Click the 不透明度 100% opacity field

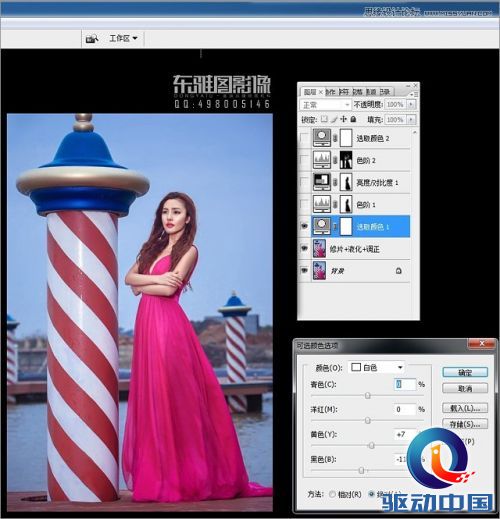396,104
